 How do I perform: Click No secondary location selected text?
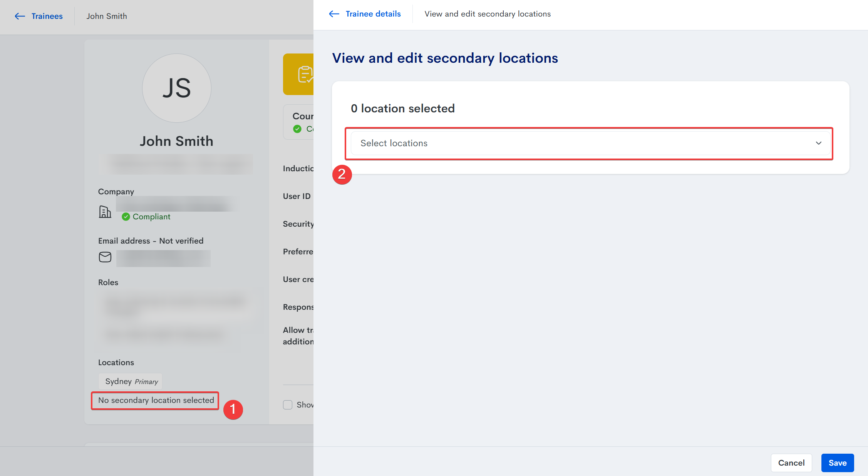tap(156, 400)
